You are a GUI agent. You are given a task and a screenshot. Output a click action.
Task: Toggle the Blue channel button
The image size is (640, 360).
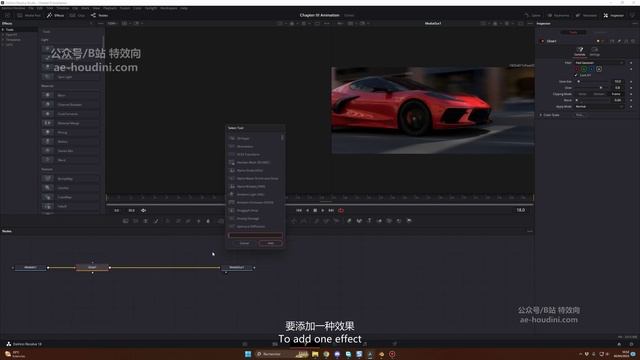[591, 69]
